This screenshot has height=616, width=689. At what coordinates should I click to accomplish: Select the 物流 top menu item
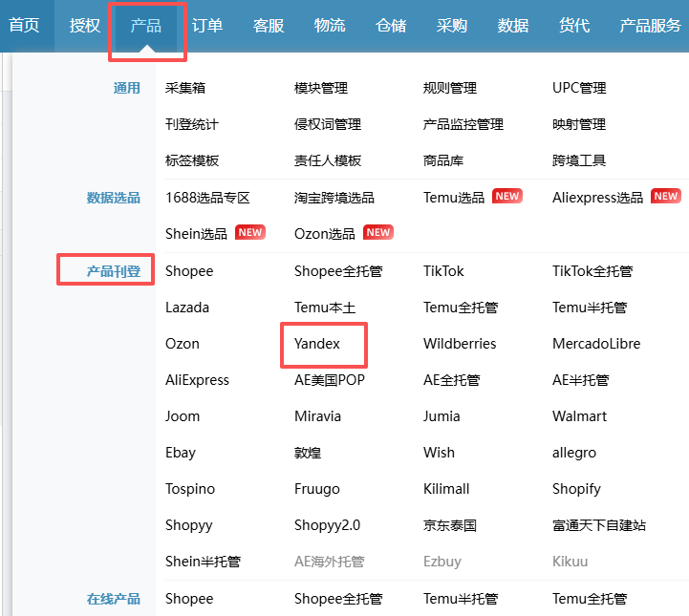point(330,26)
